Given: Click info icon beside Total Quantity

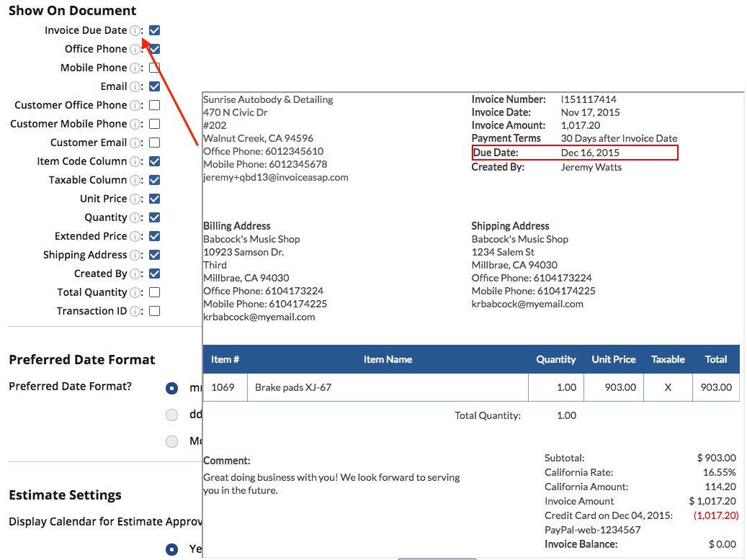Looking at the screenshot, I should pyautogui.click(x=135, y=293).
